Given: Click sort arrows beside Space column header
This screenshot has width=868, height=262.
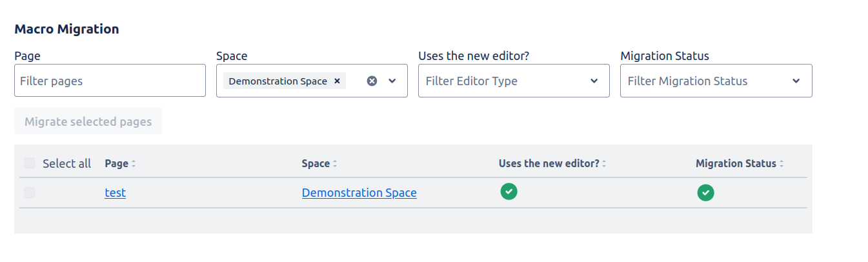Looking at the screenshot, I should pyautogui.click(x=335, y=164).
